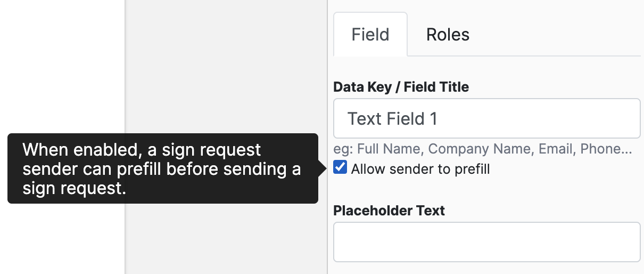Screen dimensions: 644x274
Task: Click the words "Text Field 1" in the input
Action: pos(392,118)
